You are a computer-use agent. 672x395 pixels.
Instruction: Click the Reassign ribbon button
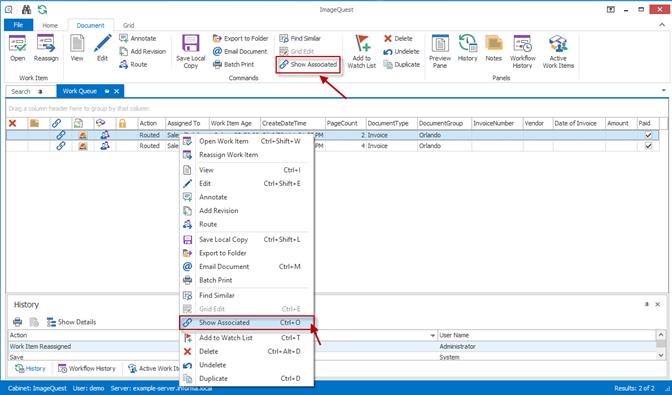pyautogui.click(x=46, y=48)
